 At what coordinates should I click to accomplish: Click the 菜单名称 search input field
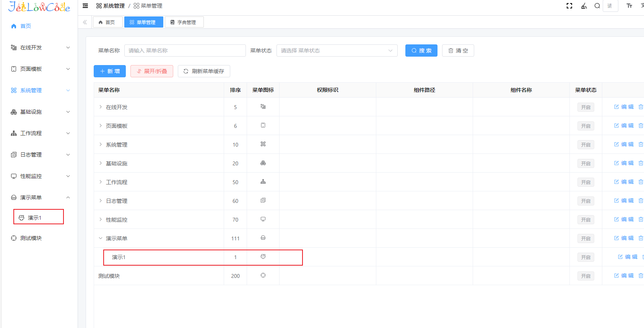[x=185, y=51]
